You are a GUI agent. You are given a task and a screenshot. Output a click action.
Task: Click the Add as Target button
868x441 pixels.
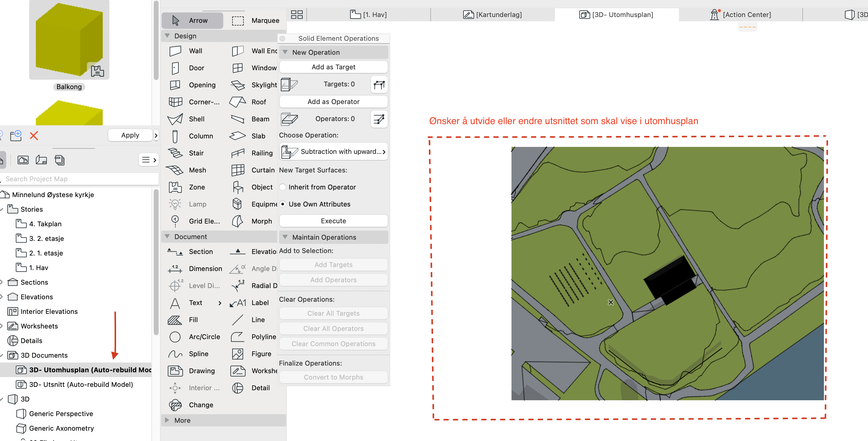coord(333,67)
